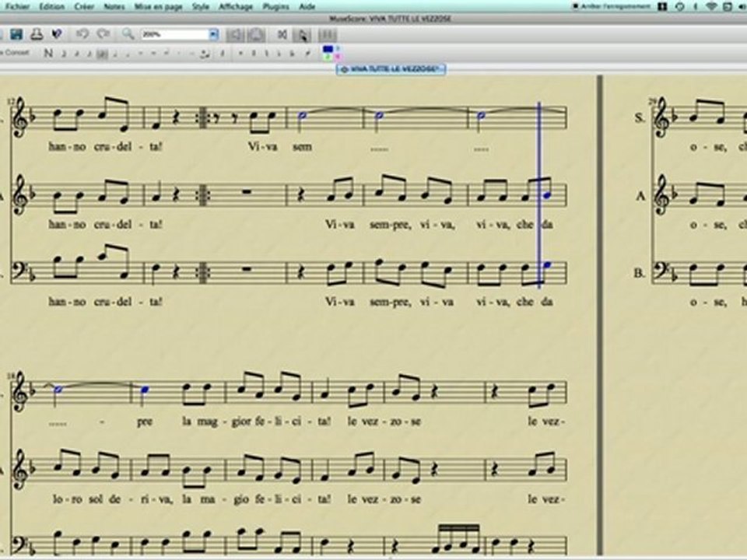The width and height of the screenshot is (747, 560).
Task: Select the 32nd note duration
Action: (x=76, y=54)
